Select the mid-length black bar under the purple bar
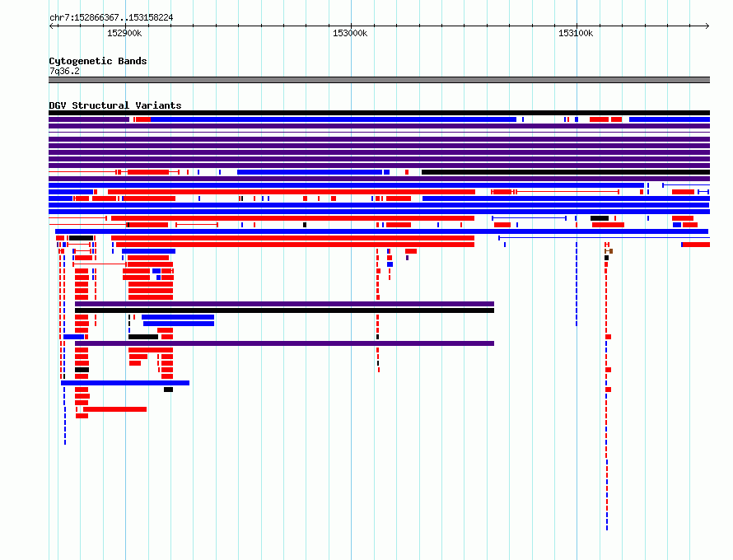Viewport: 733px width, 560px height. (x=284, y=310)
